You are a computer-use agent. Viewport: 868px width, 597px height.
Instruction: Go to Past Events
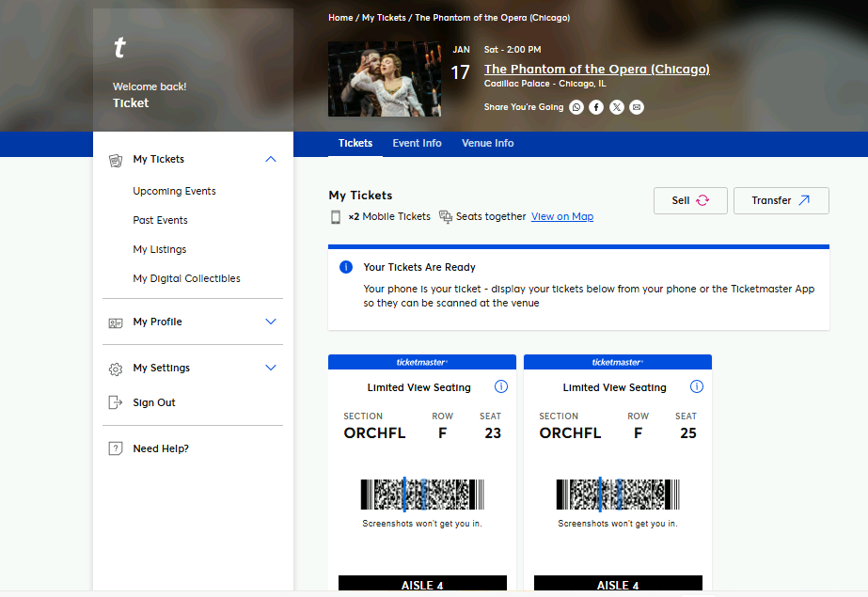click(160, 220)
